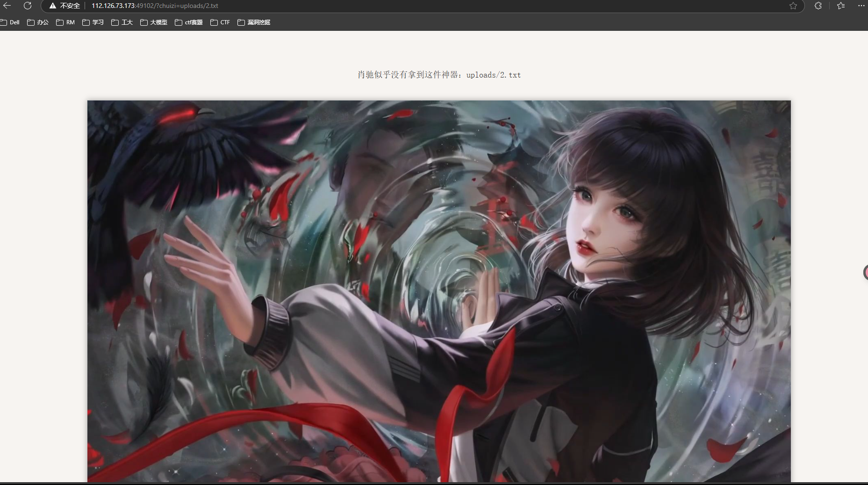Open the Dell bookmark folder
The width and height of the screenshot is (868, 485).
10,22
